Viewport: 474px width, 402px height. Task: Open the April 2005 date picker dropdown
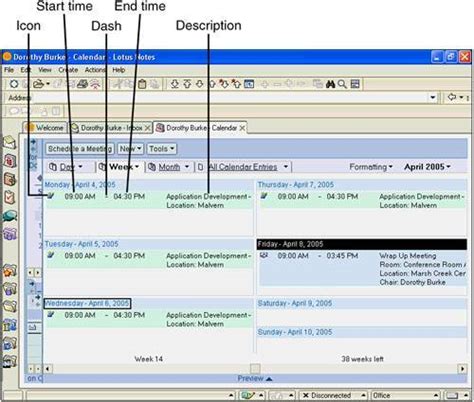pyautogui.click(x=427, y=167)
